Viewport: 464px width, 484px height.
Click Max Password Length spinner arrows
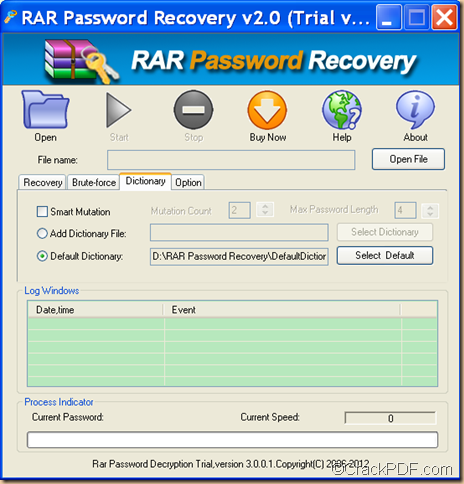click(x=430, y=210)
